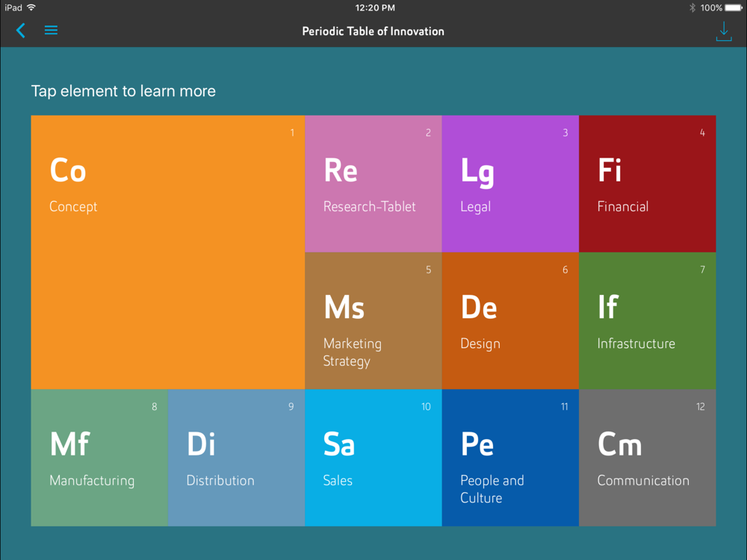Open the People and Culture tile
Viewport: 747px width, 560px height.
point(510,457)
